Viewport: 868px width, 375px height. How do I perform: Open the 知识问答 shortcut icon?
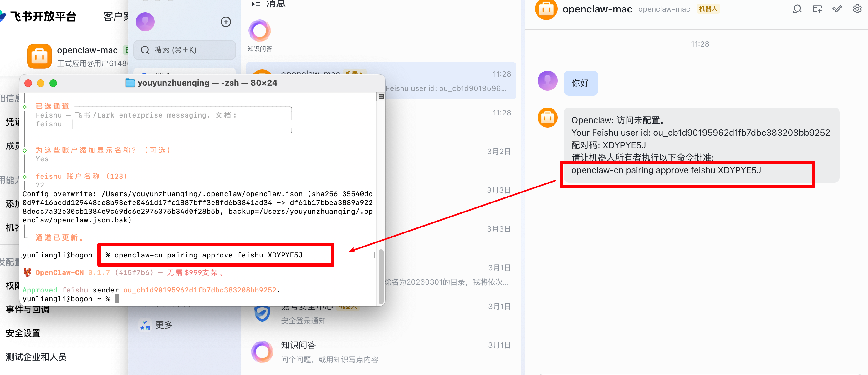[259, 31]
